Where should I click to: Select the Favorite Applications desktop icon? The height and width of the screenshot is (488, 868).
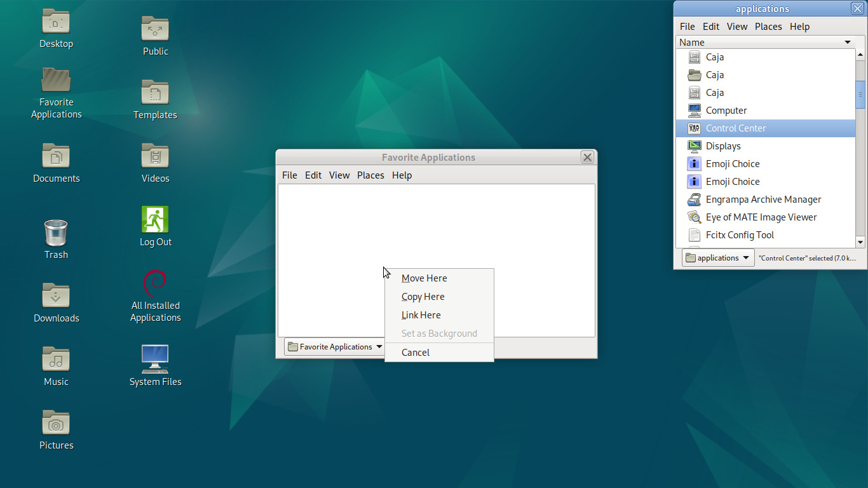coord(56,80)
